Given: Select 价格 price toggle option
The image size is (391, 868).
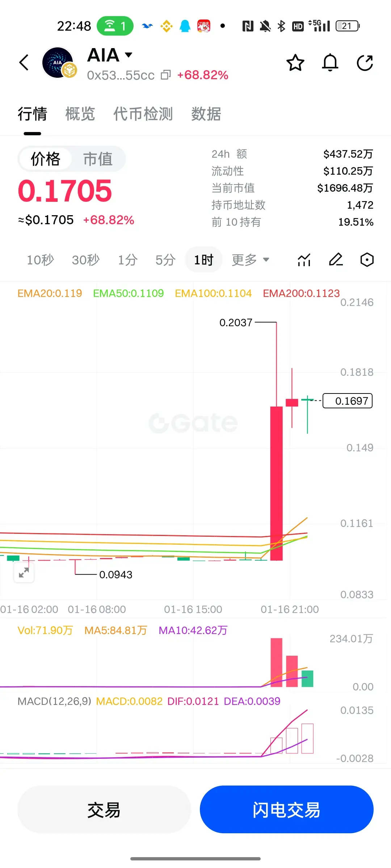Looking at the screenshot, I should pos(45,159).
